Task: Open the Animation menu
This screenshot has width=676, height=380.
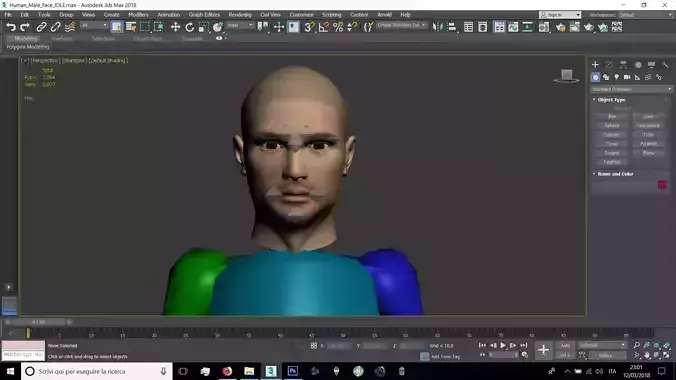Action: [169, 15]
